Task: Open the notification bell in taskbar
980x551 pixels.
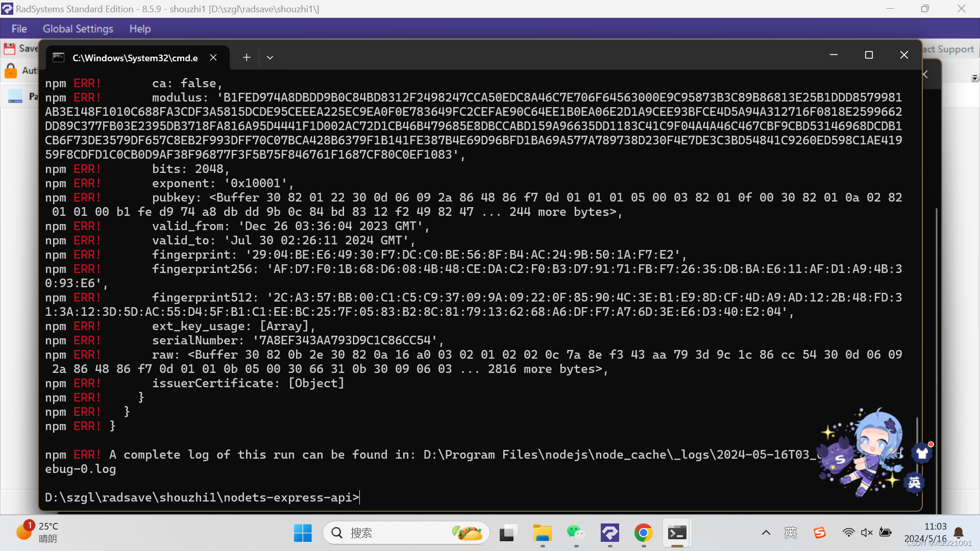Action: click(958, 533)
